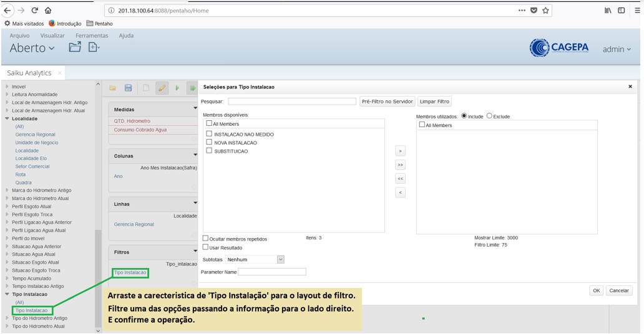Click the open folder icon in Saiku toolbar

(x=113, y=88)
